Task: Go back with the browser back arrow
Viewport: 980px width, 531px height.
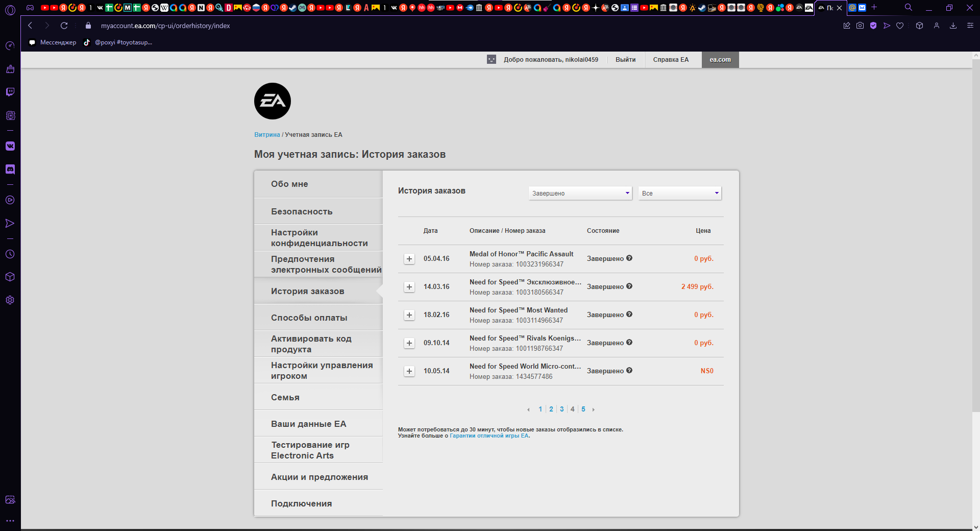Action: (30, 26)
